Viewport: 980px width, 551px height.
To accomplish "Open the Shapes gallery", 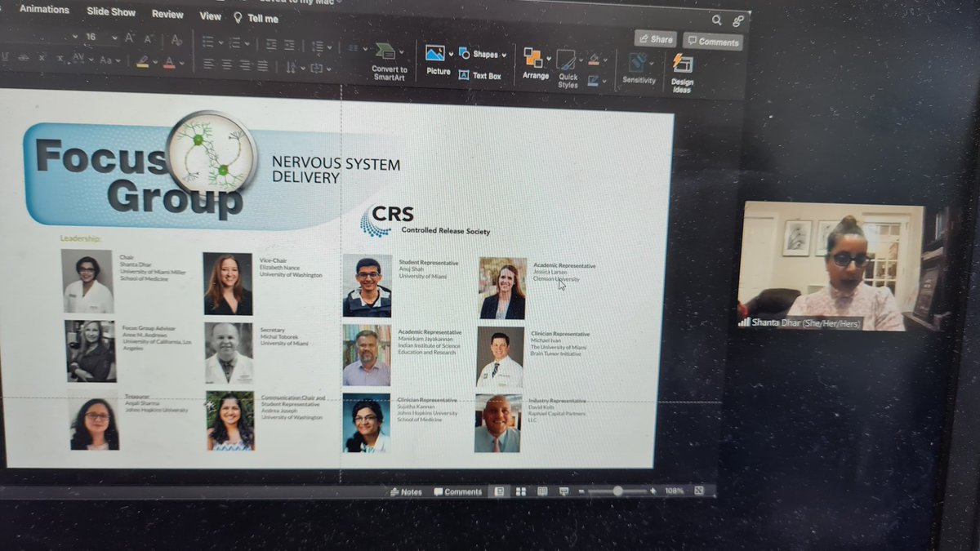I will pos(482,54).
